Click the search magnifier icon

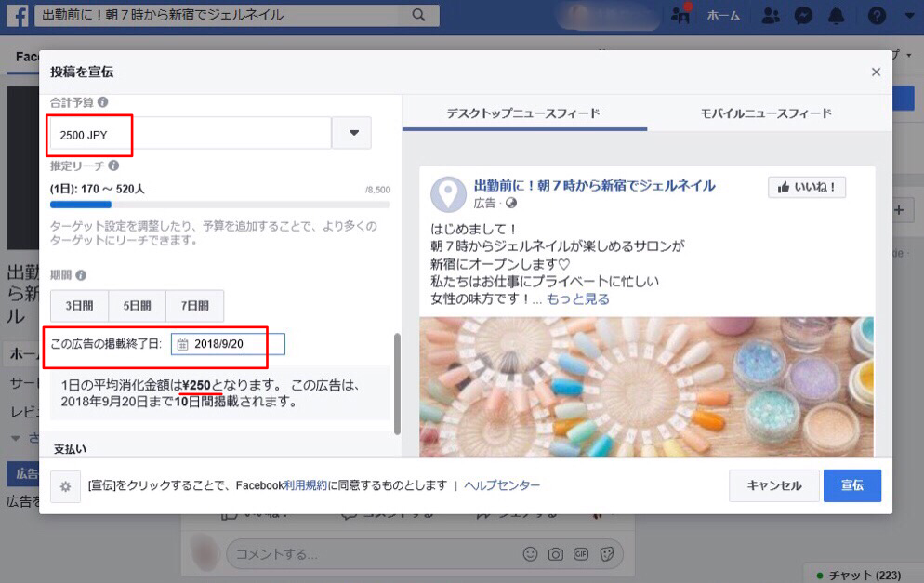(418, 15)
